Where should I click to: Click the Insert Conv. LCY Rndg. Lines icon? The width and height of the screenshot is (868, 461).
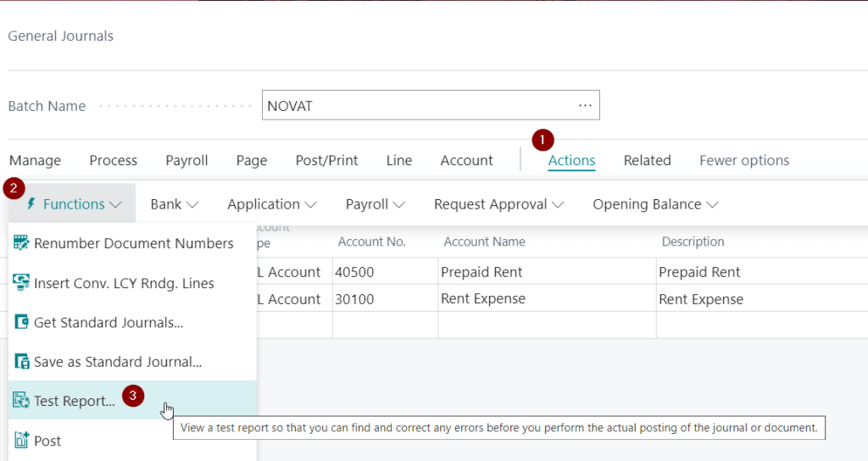22,283
